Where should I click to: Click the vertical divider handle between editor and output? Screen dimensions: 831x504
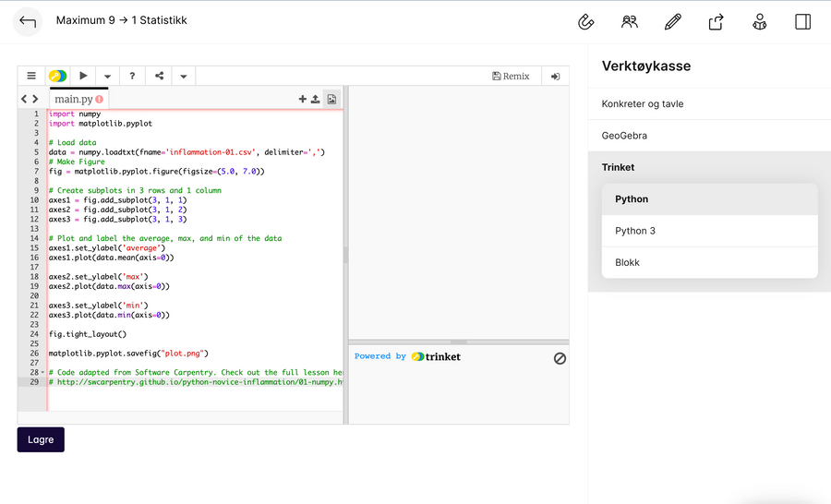click(346, 256)
